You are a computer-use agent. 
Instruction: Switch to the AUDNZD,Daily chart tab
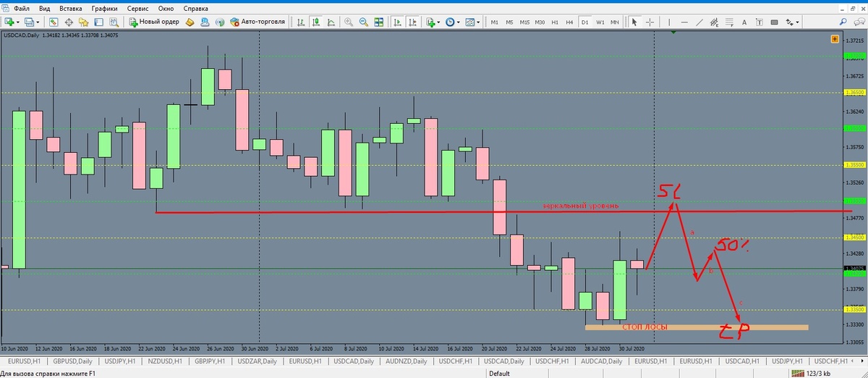(x=408, y=361)
